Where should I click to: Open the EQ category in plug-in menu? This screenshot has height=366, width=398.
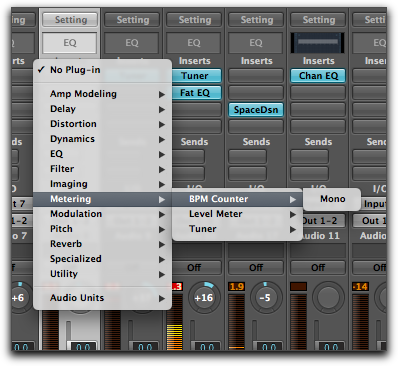102,154
